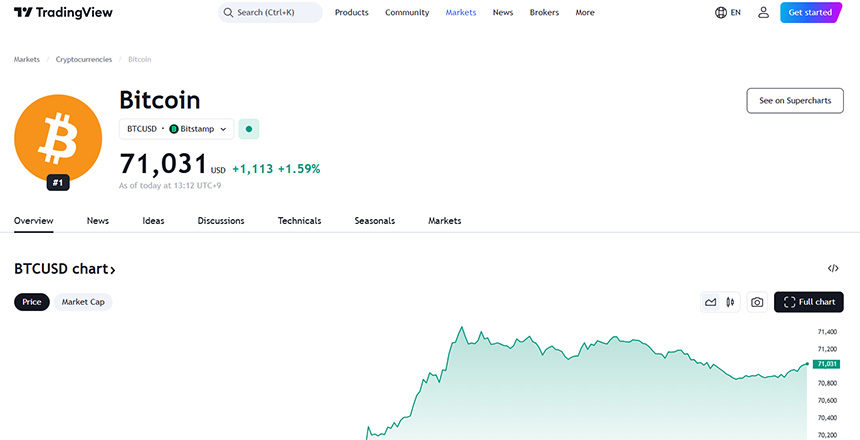Screen dimensions: 860x440
Task: Click the #1 rank badge
Action: pos(58,182)
